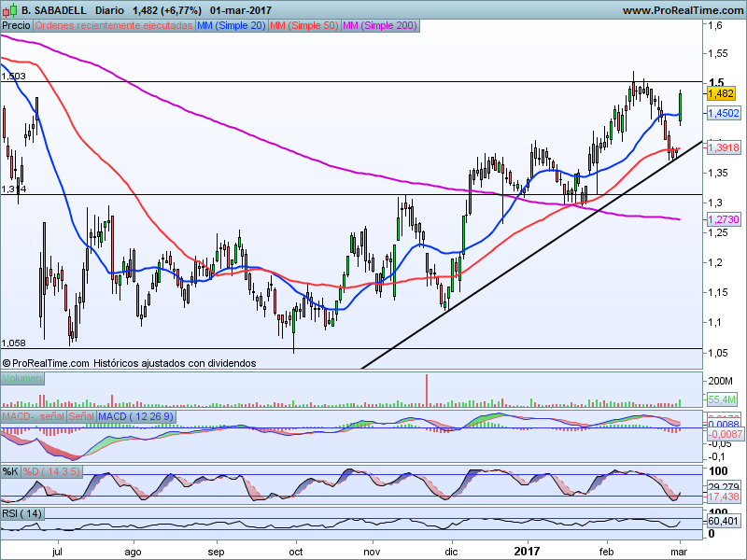Click the %D ( 14 3 5) label
Screen dimensions: 747x560
pos(52,472)
